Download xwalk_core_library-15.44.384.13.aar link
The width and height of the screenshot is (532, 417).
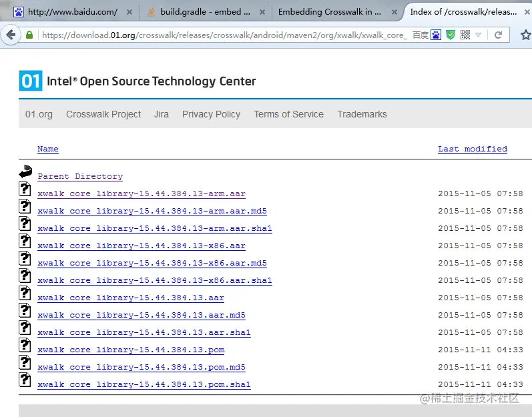131,298
